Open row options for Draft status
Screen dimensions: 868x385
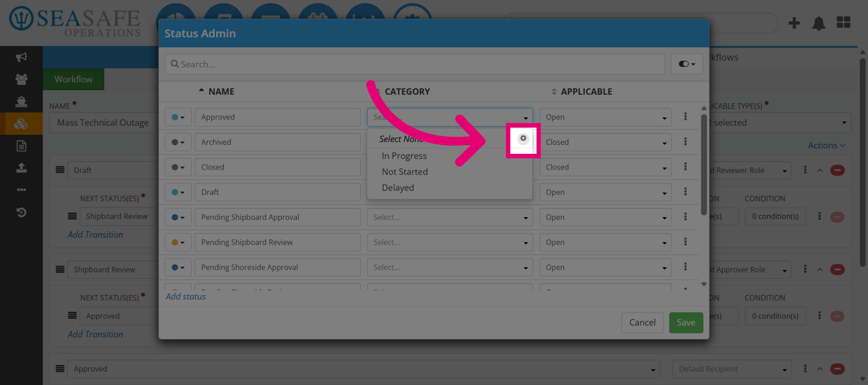click(x=685, y=192)
